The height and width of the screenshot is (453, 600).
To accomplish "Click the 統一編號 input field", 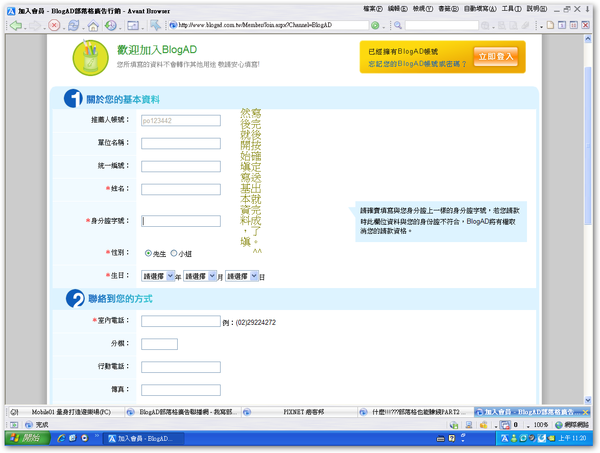I will (x=181, y=166).
